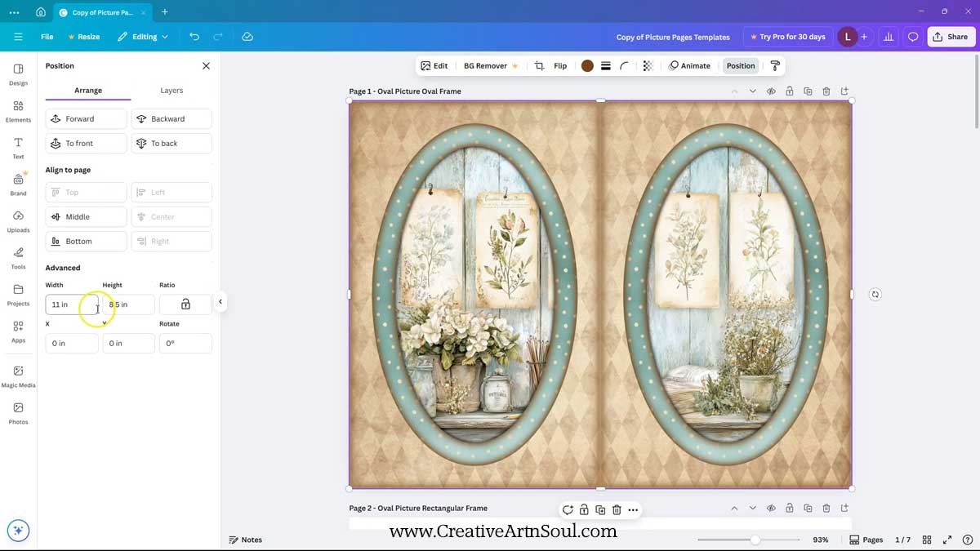Open the Projects sidebar panel

pos(18,295)
